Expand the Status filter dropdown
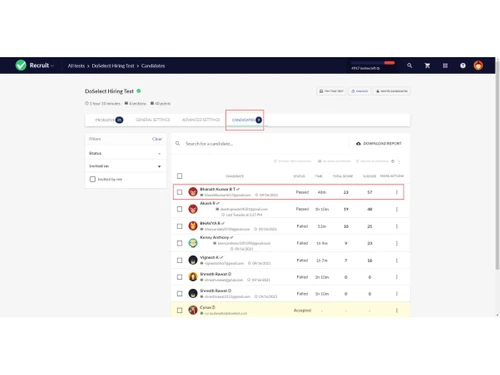Screen dimensions: 500x375 coord(125,153)
